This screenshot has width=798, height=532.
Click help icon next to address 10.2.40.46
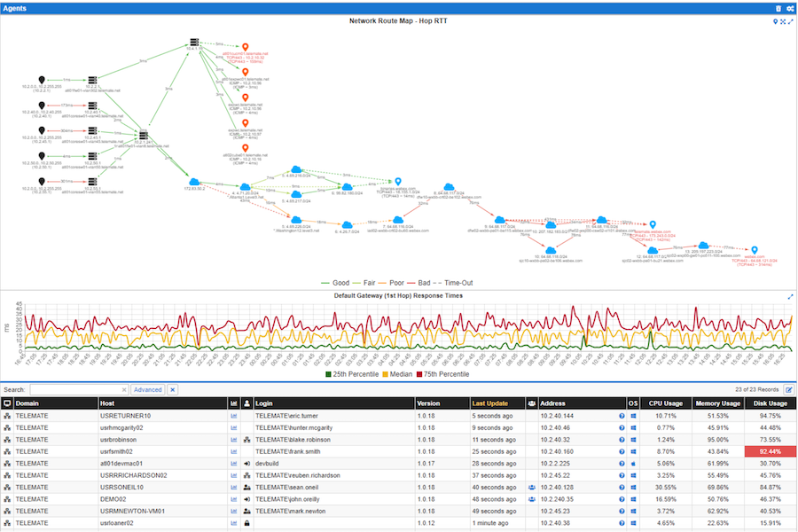point(622,427)
